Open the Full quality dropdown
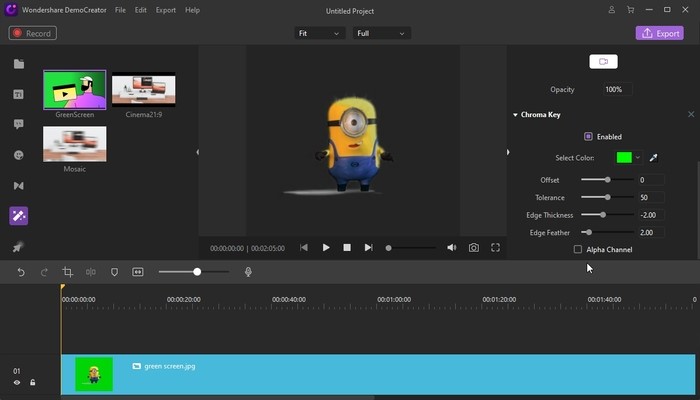 click(382, 33)
